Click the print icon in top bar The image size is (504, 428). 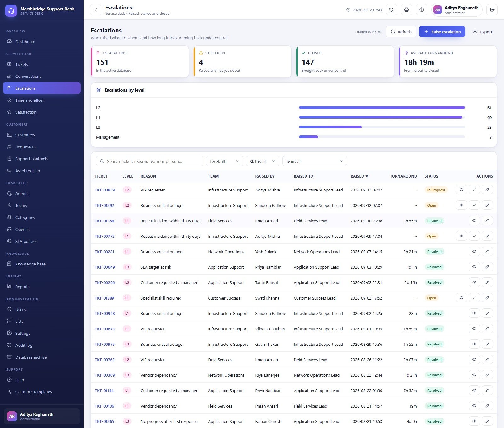pos(406,10)
